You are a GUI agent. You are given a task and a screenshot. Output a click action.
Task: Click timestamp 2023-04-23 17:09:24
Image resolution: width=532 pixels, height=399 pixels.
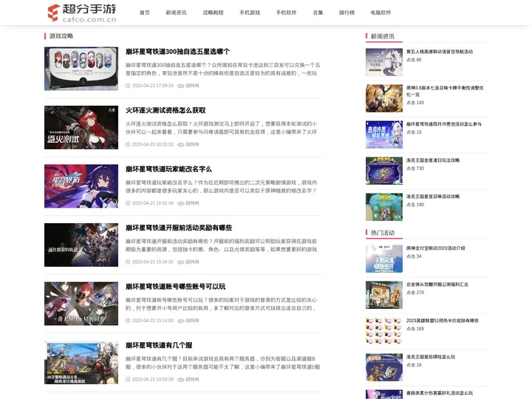point(153,86)
